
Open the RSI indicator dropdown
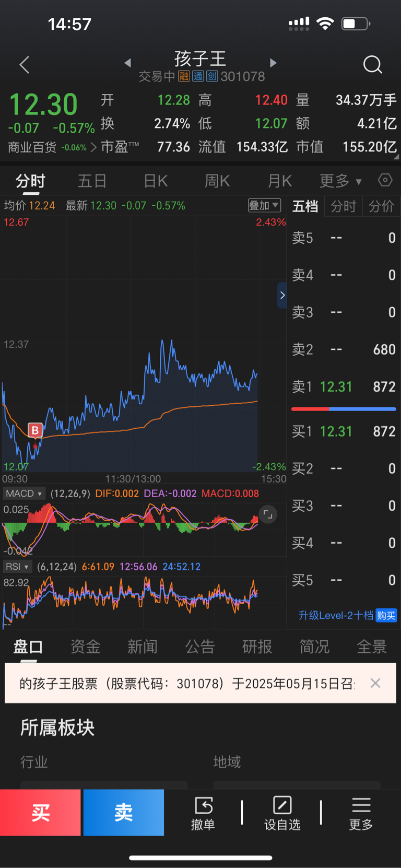(x=17, y=567)
